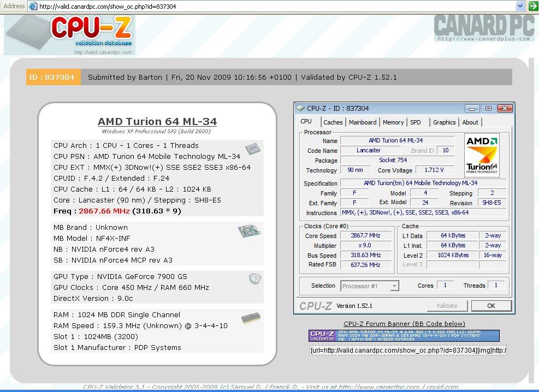Click the Level 2 16-way field

pyautogui.click(x=493, y=255)
